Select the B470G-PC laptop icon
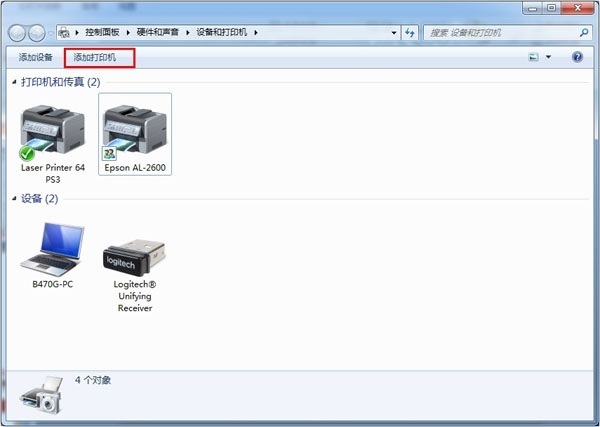Screen dimensions: 600x427 52,249
